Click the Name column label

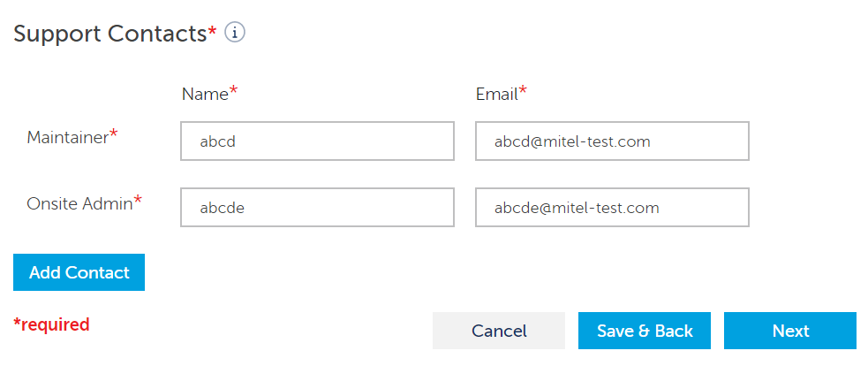(x=205, y=94)
